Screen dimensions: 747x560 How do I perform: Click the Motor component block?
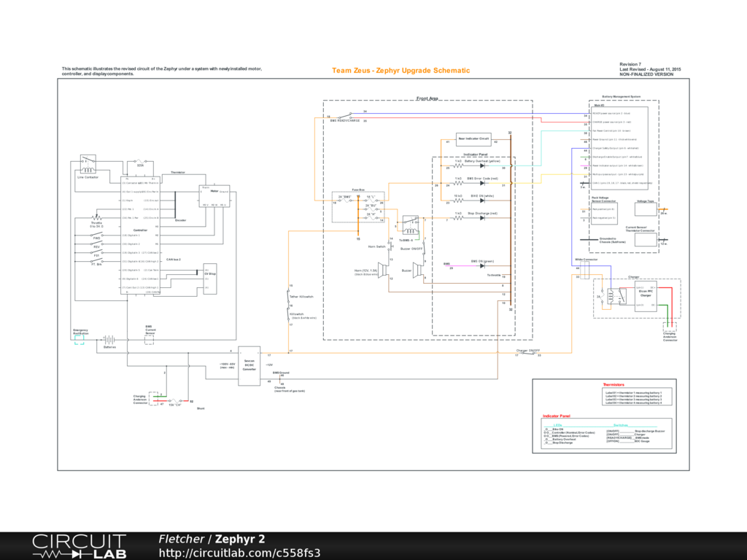[x=214, y=195]
